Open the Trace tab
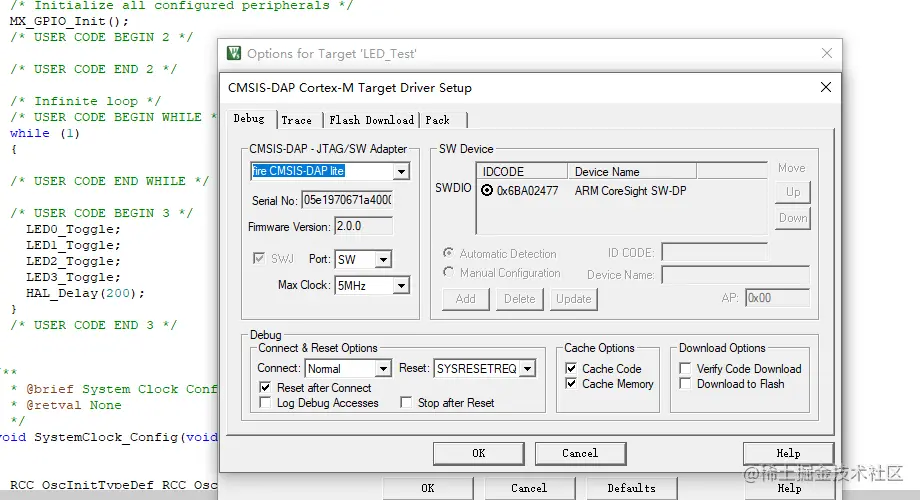The width and height of the screenshot is (920, 500). [x=296, y=120]
